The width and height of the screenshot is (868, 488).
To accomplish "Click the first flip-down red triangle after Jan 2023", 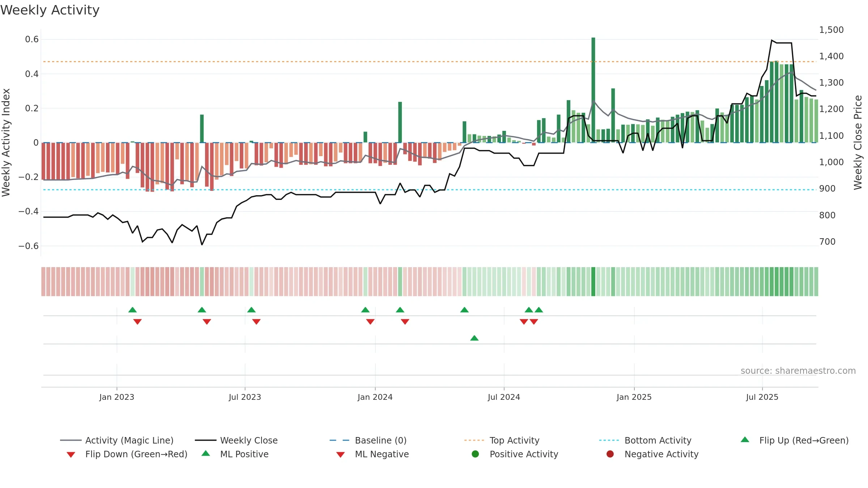I will coord(137,322).
